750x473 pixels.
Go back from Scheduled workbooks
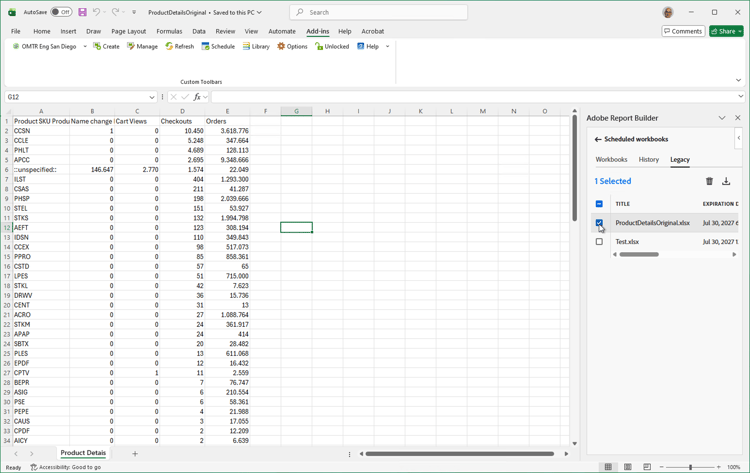[598, 139]
